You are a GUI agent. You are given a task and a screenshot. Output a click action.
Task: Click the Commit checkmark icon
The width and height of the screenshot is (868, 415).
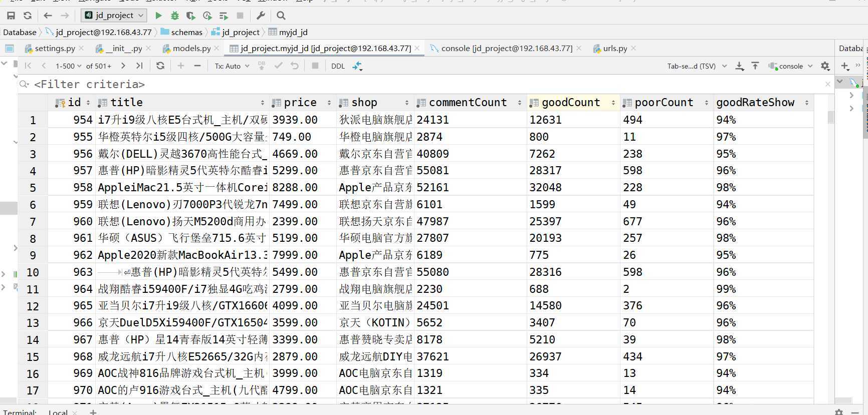(278, 66)
